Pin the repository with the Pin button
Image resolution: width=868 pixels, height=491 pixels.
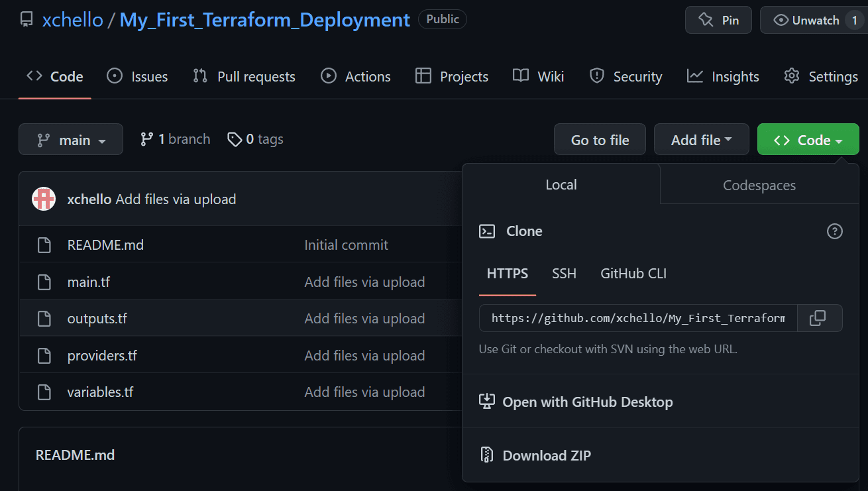719,20
